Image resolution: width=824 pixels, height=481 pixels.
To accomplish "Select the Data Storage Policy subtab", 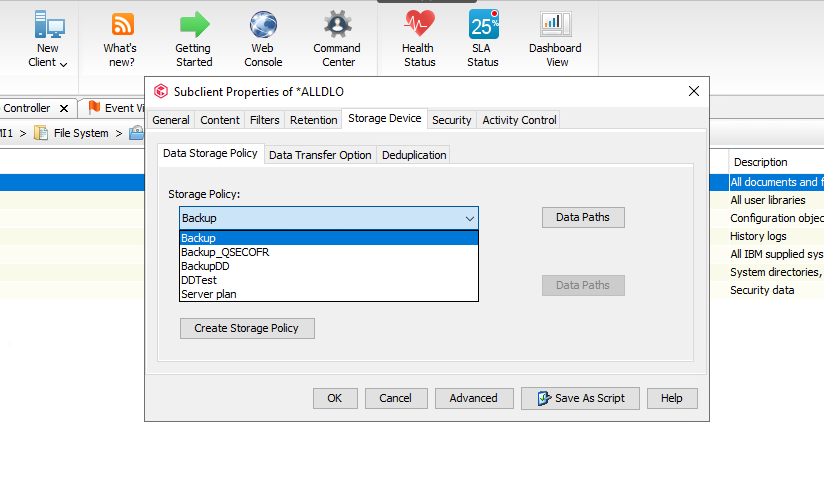I will click(210, 153).
